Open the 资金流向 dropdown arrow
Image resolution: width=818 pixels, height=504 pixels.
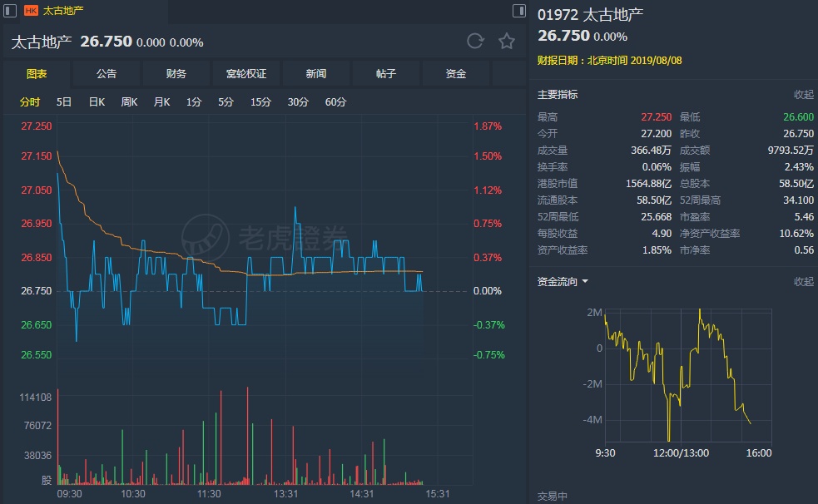click(585, 281)
